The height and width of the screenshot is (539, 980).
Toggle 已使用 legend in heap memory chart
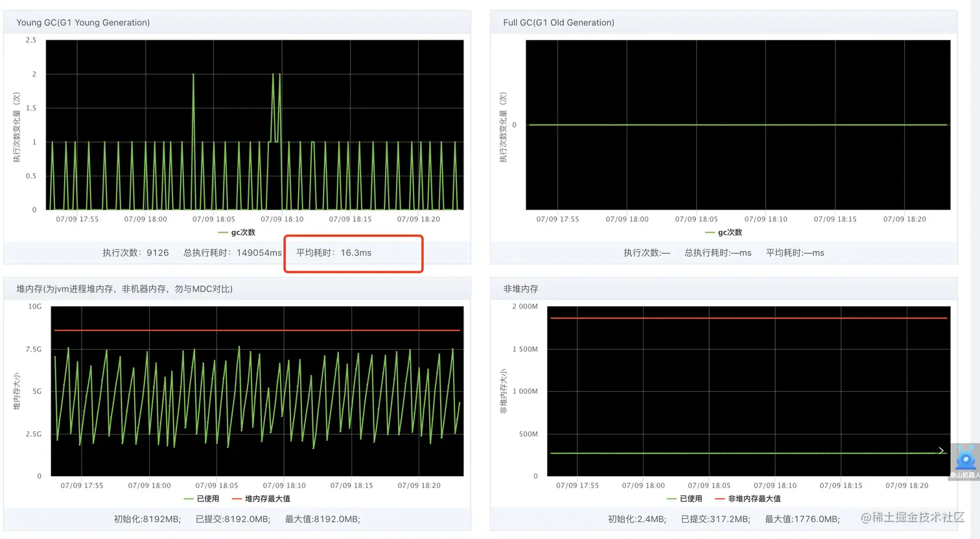click(202, 499)
